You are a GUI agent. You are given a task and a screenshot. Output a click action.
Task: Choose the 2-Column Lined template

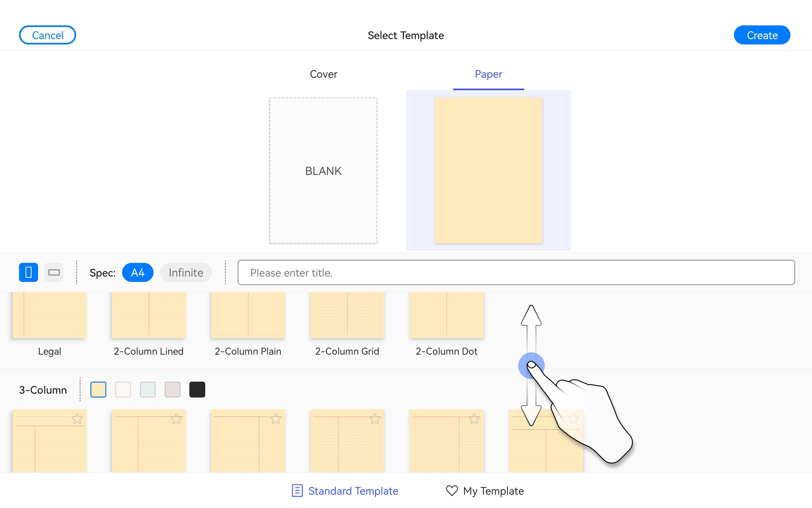(x=149, y=315)
